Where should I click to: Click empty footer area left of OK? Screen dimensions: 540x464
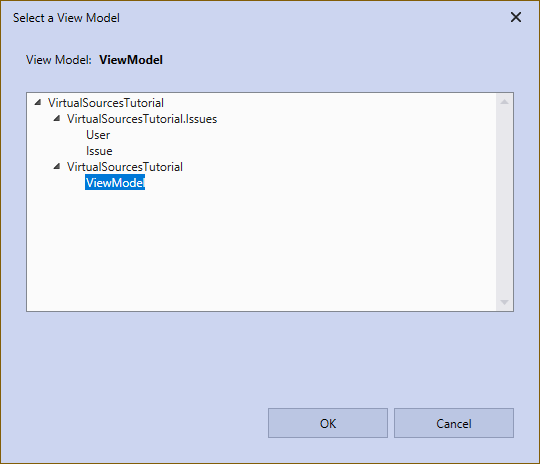click(x=138, y=423)
